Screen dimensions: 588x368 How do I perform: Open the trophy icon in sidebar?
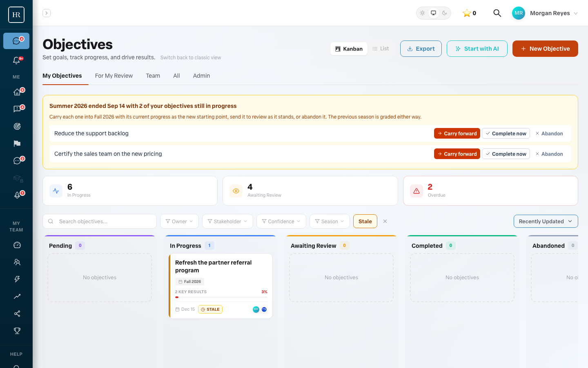point(17,331)
